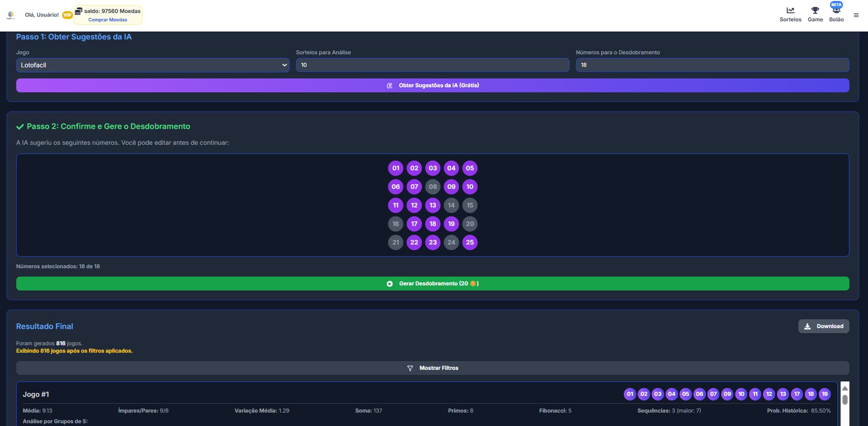Image resolution: width=868 pixels, height=426 pixels.
Task: Open the Jogo Lotofacil dropdown
Action: point(153,65)
